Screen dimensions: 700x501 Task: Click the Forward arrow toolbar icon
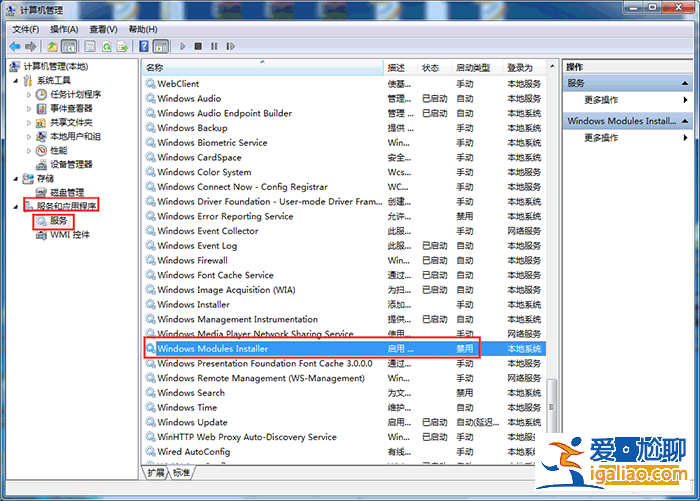pyautogui.click(x=31, y=46)
